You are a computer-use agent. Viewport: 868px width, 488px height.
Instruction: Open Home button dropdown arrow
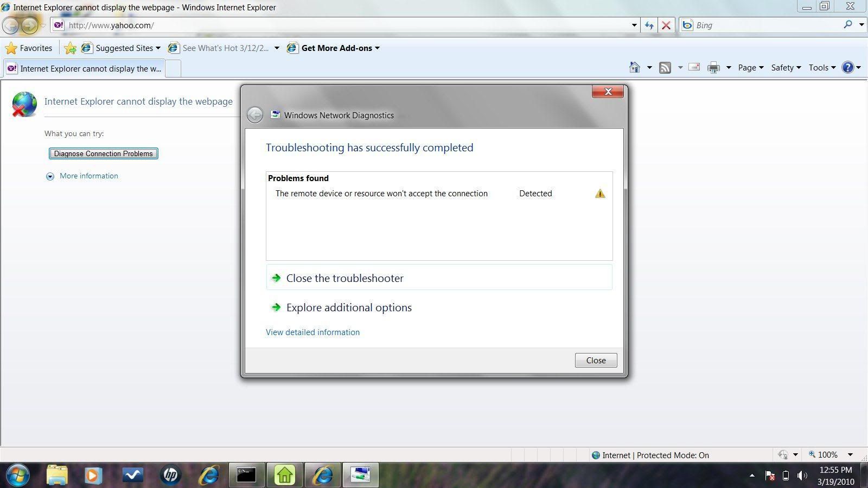649,68
